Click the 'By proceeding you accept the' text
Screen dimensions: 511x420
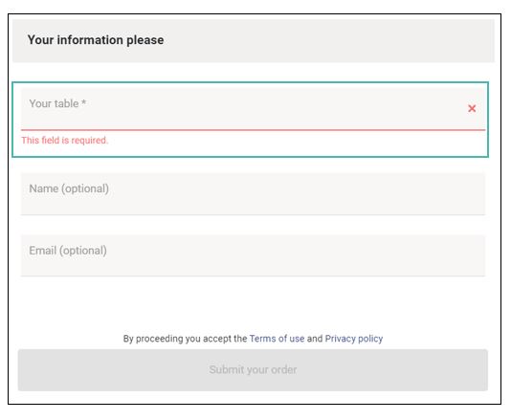coord(185,339)
